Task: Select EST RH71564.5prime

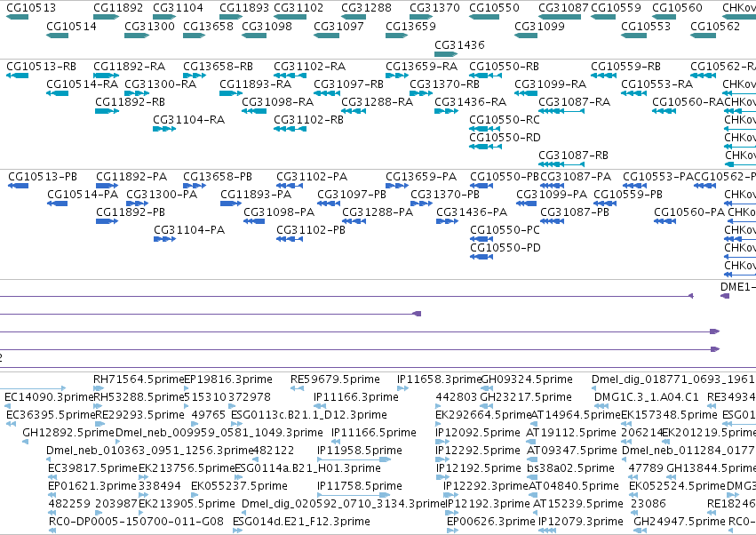Action: tap(139, 379)
